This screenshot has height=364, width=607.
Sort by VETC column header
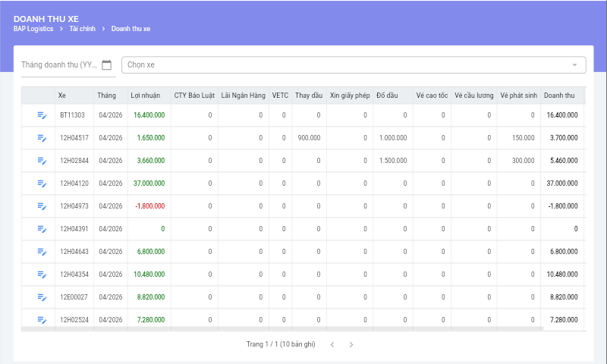click(x=280, y=96)
